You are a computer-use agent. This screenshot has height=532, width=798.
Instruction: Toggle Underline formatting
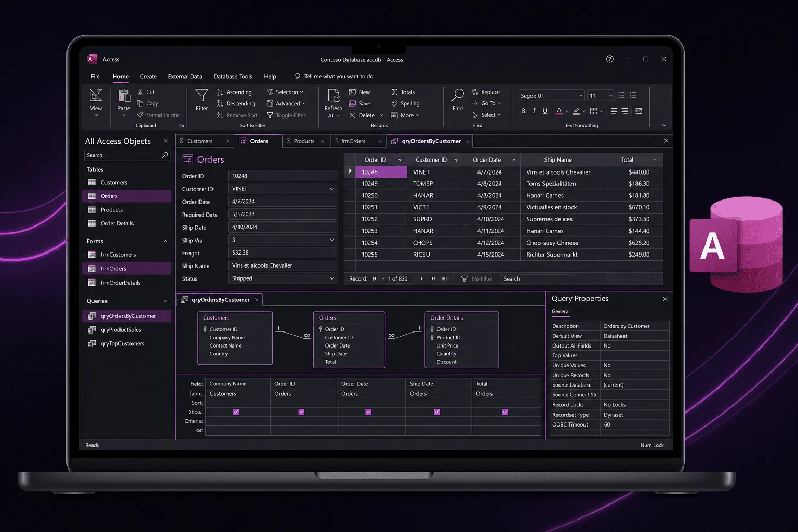545,111
